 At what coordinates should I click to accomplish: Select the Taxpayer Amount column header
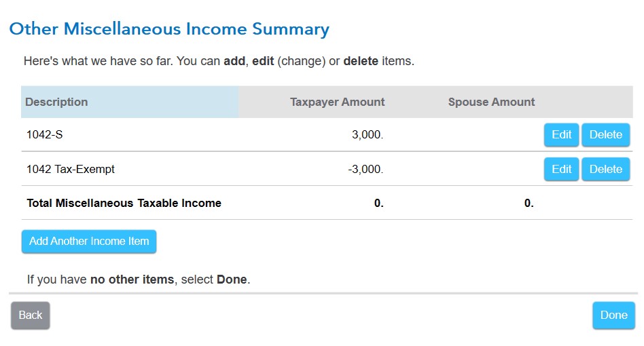tap(337, 102)
